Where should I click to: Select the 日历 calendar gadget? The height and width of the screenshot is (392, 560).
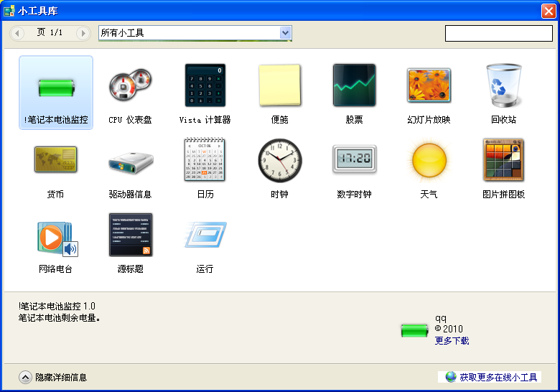tap(205, 161)
